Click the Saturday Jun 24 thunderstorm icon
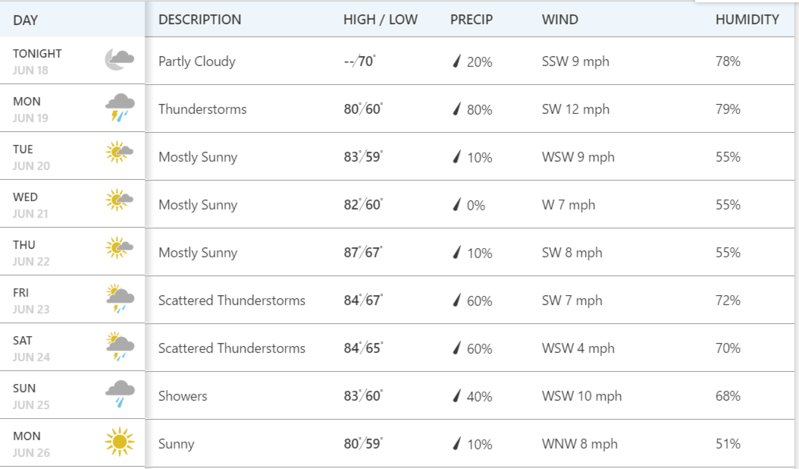Image resolution: width=799 pixels, height=469 pixels. [x=120, y=347]
